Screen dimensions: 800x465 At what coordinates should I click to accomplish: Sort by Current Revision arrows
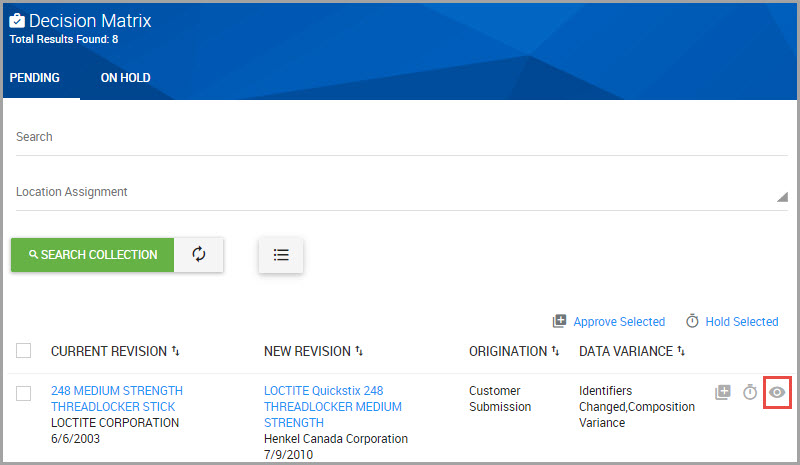176,351
